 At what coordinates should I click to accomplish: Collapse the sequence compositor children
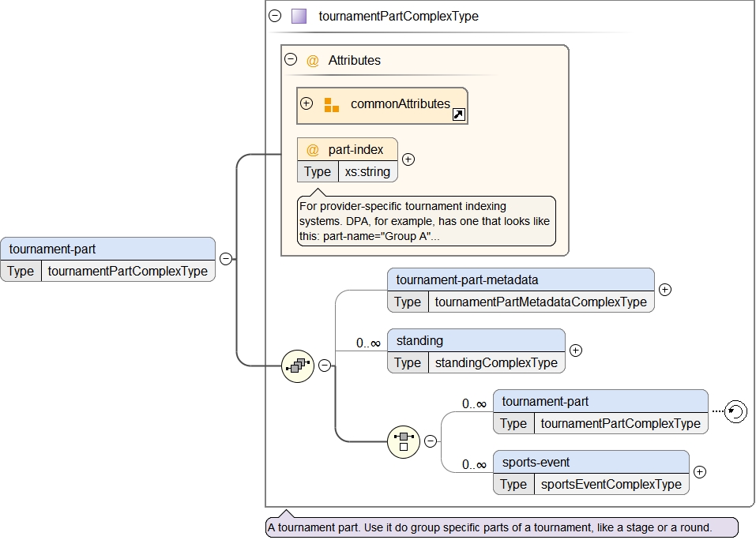tap(325, 366)
